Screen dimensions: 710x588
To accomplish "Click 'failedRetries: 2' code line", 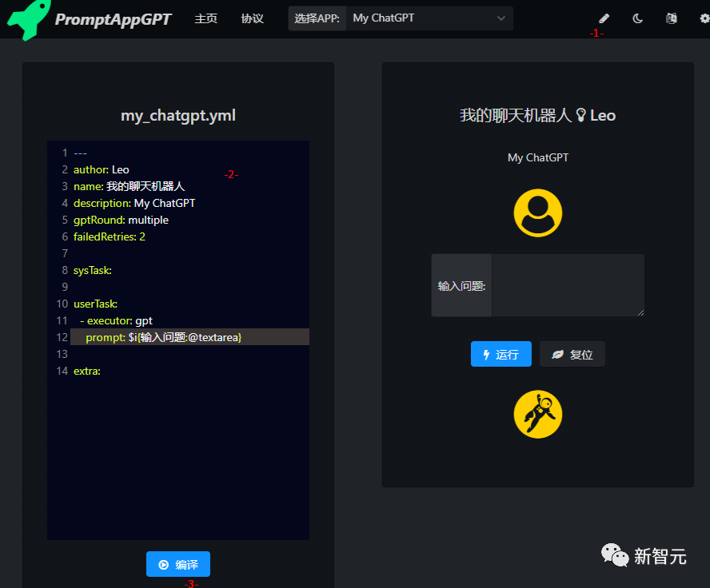I will coord(109,236).
